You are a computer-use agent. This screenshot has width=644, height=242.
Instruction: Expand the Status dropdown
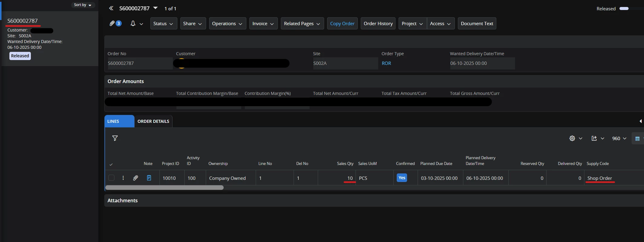(x=163, y=23)
